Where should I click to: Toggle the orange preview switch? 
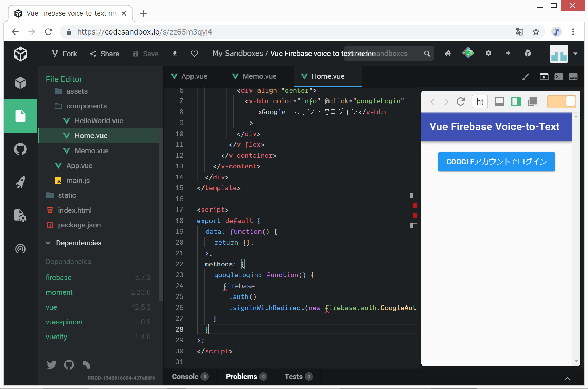(x=561, y=101)
